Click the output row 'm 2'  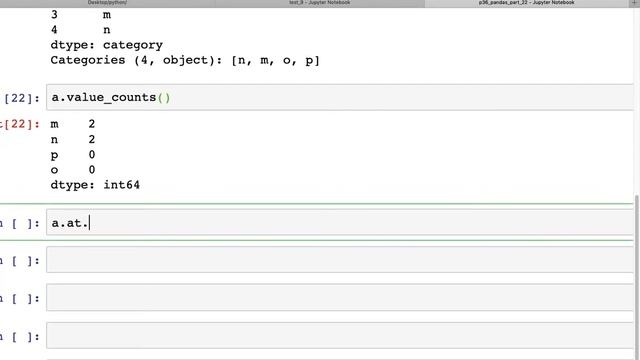pyautogui.click(x=73, y=124)
